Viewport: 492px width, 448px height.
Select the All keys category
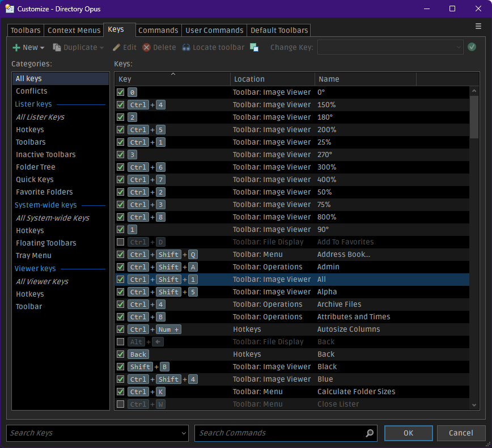click(x=61, y=78)
